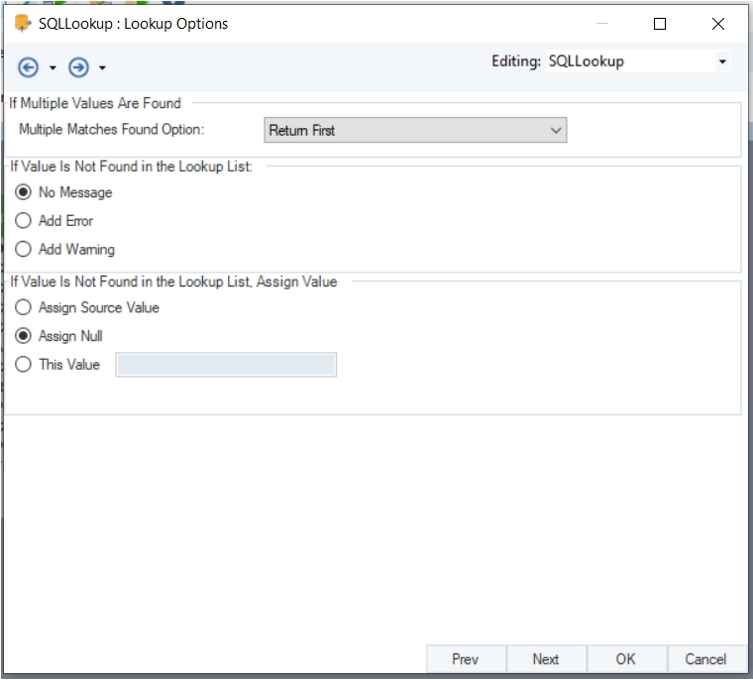Click the Cancel button
Image resolution: width=753 pixels, height=680 pixels.
coord(705,659)
